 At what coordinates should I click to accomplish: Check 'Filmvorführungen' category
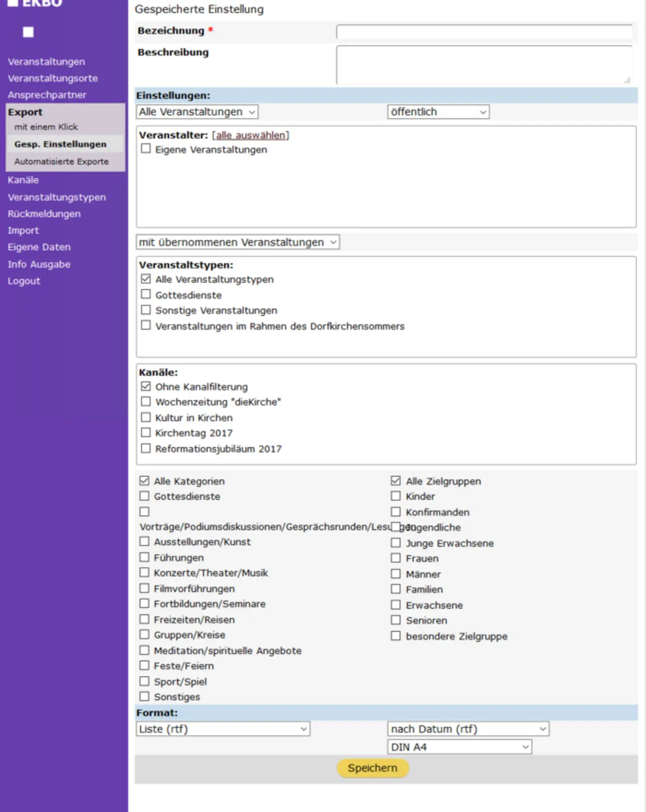click(144, 588)
